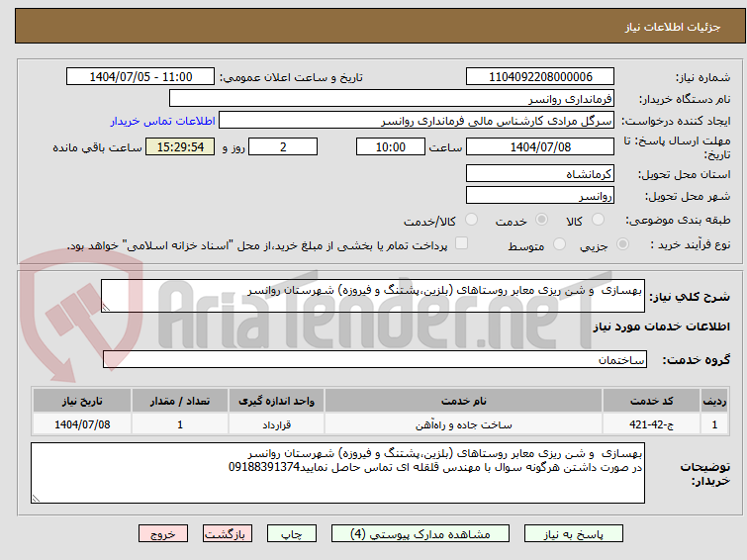Click the تعداد / مقدار column header
This screenshot has height=560, width=747.
pos(180,401)
